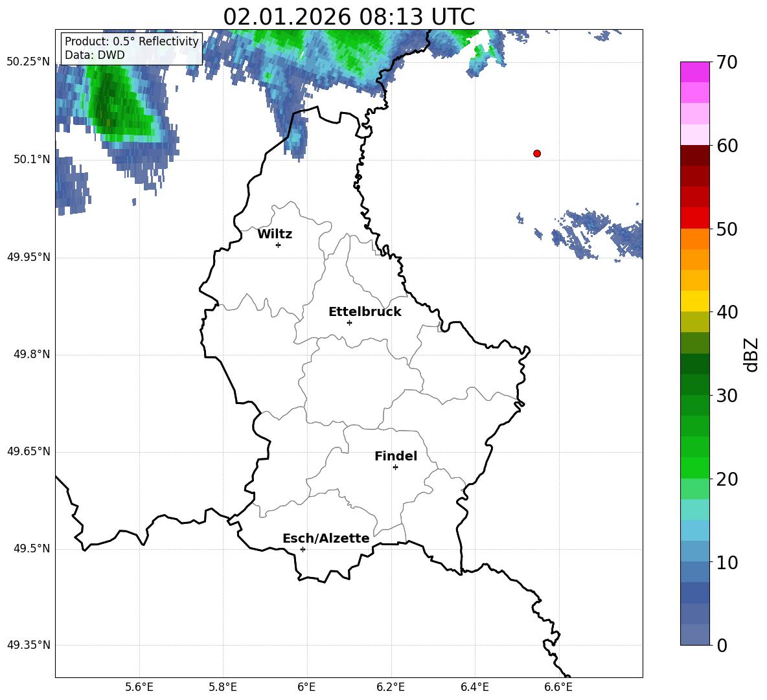Click the 70 colorbar tick label
This screenshot has width=767, height=700.
pyautogui.click(x=727, y=62)
